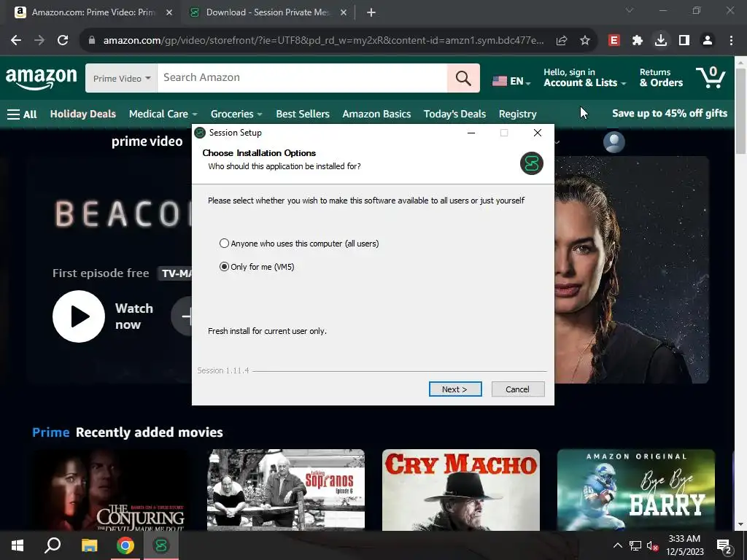The image size is (747, 560).
Task: Click the Amazon logo
Action: coord(41,77)
